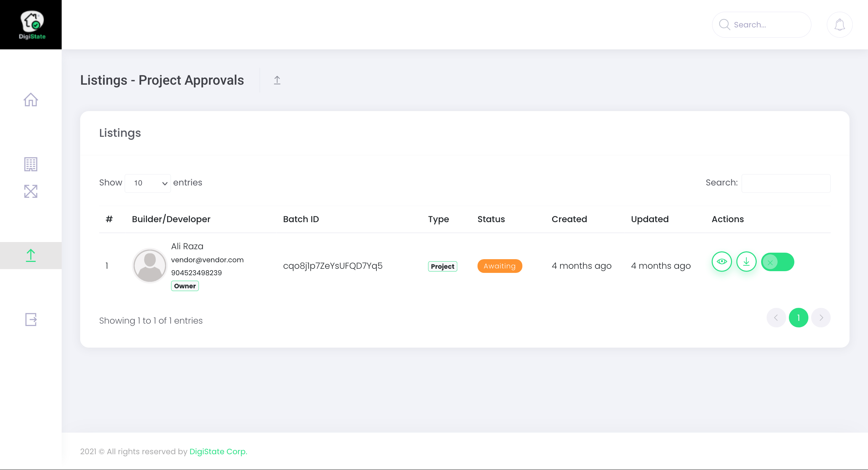Image resolution: width=868 pixels, height=470 pixels.
Task: Sort by Builder/Developer column header
Action: 171,219
